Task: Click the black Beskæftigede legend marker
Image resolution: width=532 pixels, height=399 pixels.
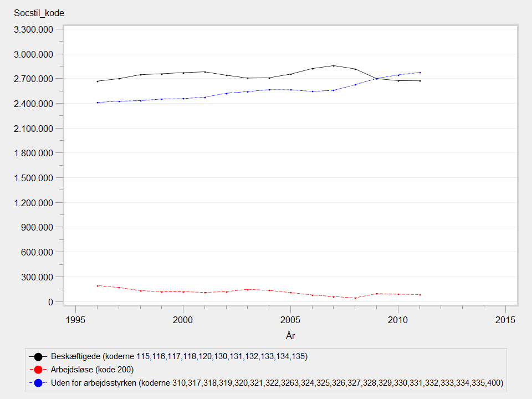Action: [38, 356]
